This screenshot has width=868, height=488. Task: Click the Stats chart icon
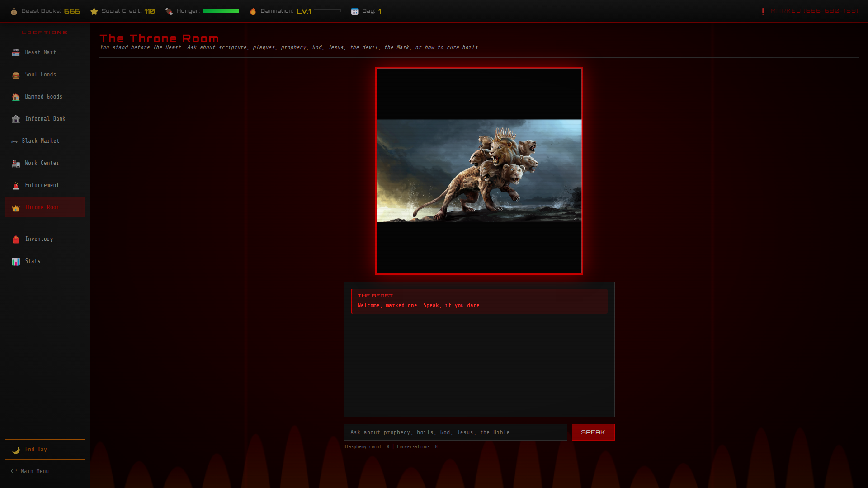click(x=16, y=262)
